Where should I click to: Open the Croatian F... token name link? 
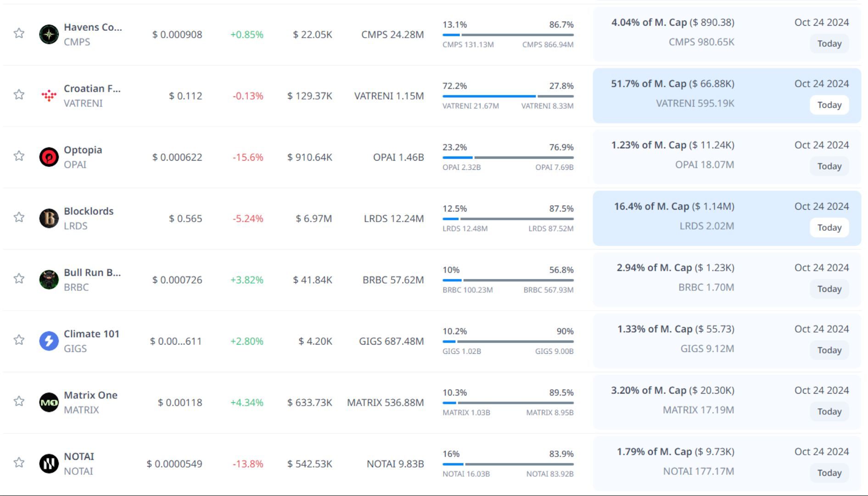point(92,89)
